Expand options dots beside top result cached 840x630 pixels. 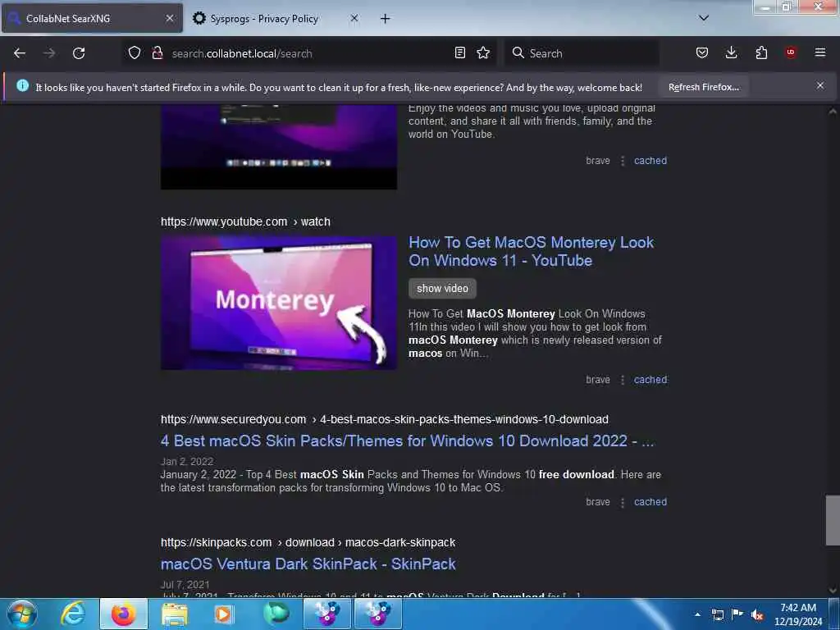pyautogui.click(x=622, y=161)
